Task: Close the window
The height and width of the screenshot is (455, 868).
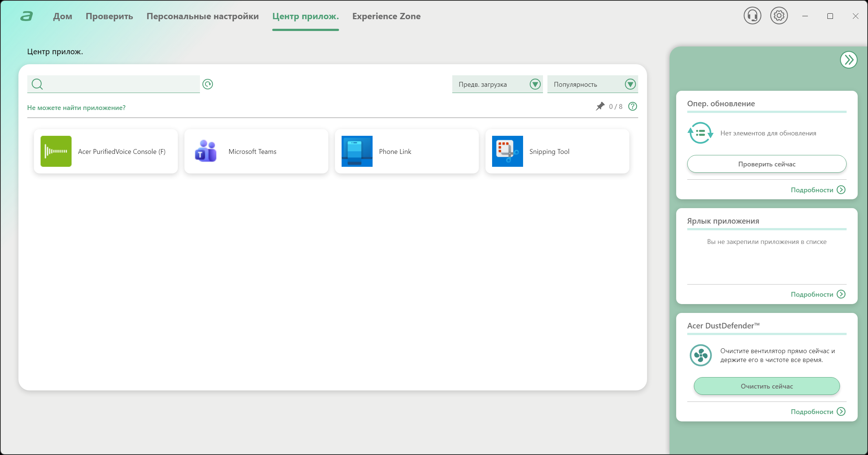Action: pyautogui.click(x=855, y=16)
